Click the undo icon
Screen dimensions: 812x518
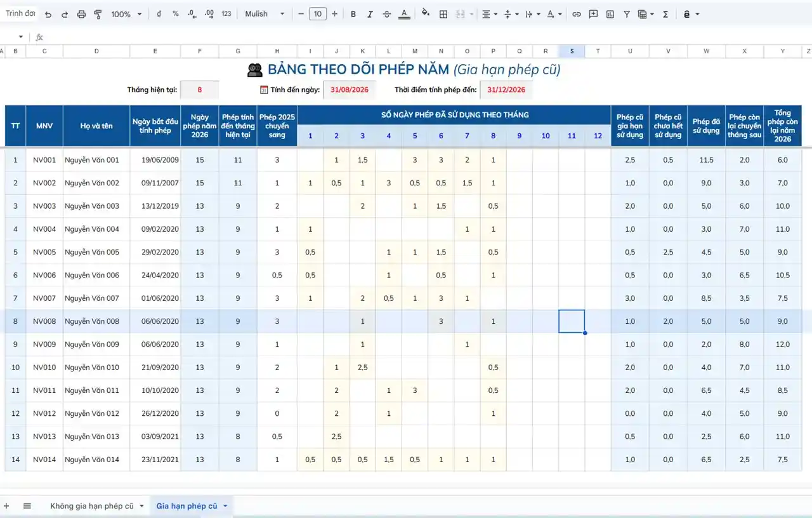[x=48, y=14]
